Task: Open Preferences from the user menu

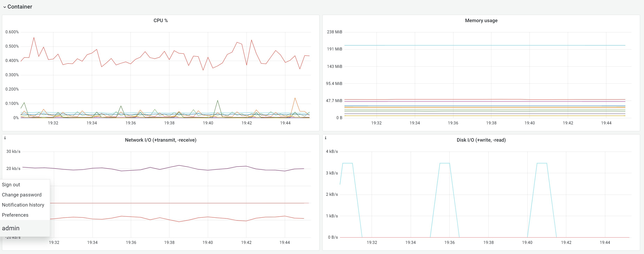Action: pos(15,215)
